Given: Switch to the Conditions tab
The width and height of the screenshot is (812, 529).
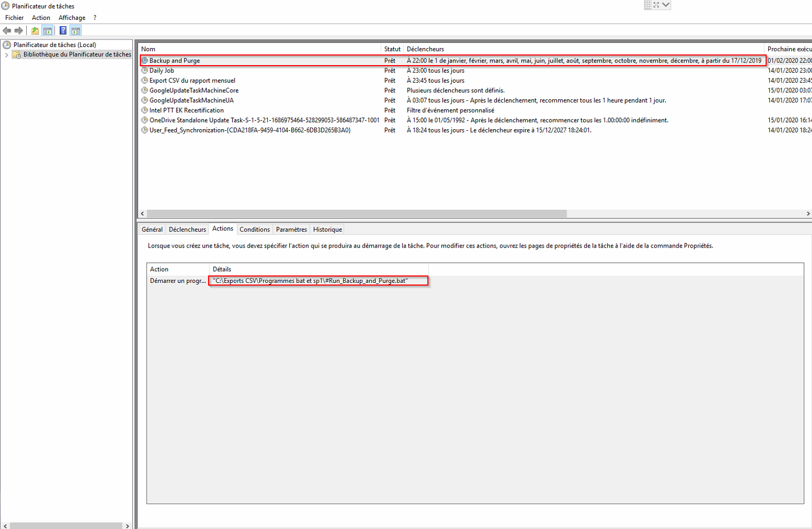Looking at the screenshot, I should tap(254, 230).
